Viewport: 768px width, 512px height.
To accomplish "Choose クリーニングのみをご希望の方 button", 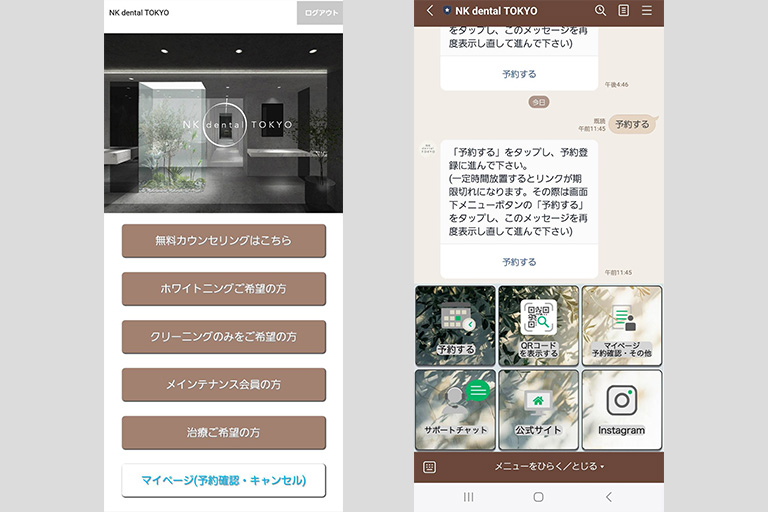I will tap(224, 337).
